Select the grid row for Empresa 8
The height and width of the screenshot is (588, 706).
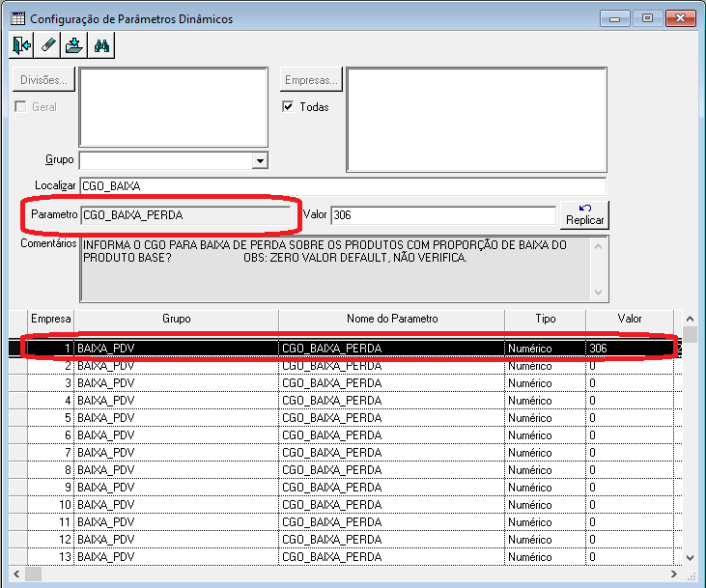pos(346,470)
